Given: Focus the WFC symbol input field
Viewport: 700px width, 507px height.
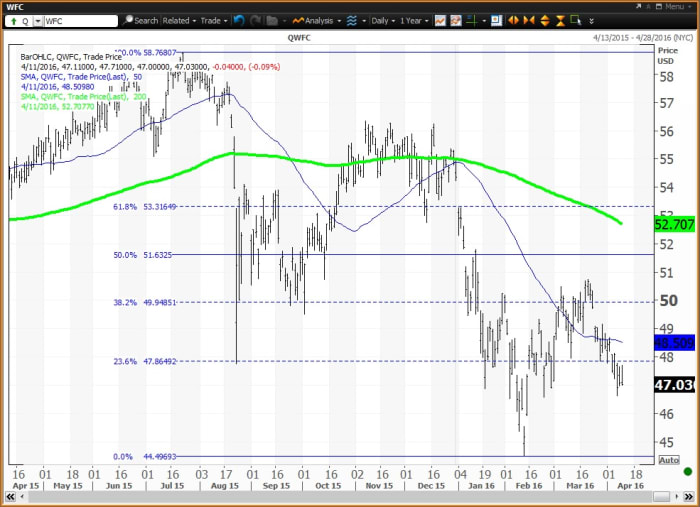Looking at the screenshot, I should (x=80, y=21).
